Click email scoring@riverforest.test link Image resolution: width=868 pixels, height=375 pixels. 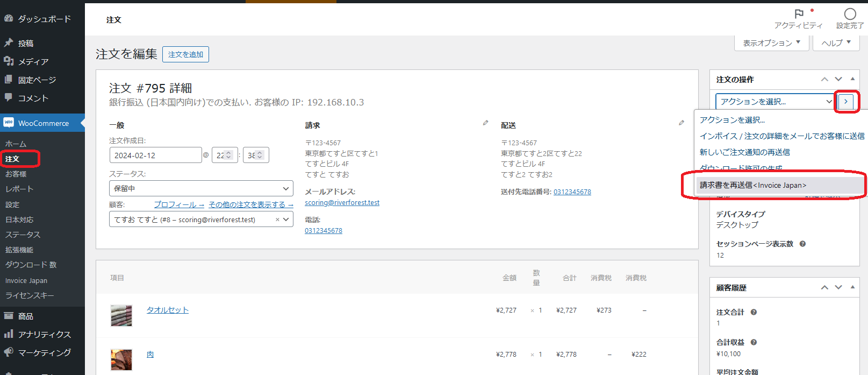tap(342, 203)
